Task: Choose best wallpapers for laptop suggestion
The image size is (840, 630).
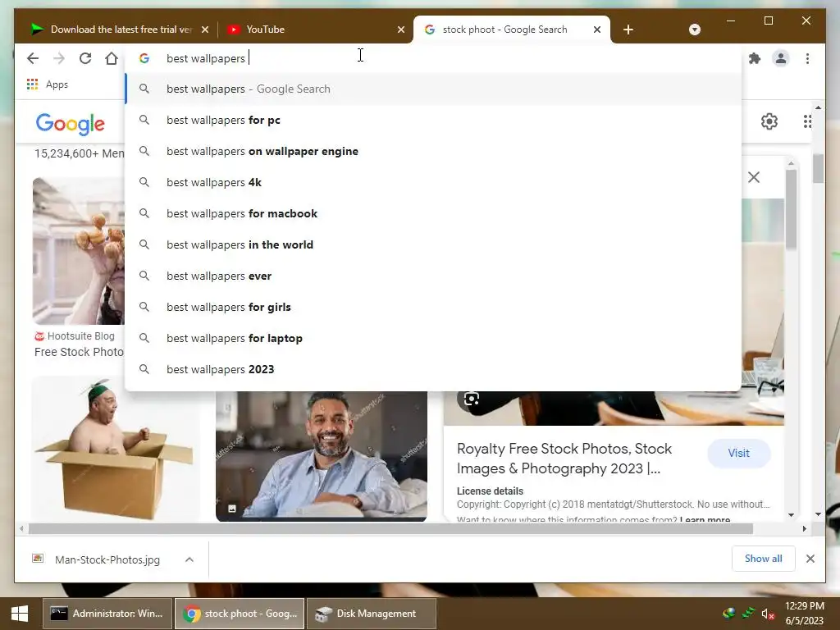Action: point(433,338)
